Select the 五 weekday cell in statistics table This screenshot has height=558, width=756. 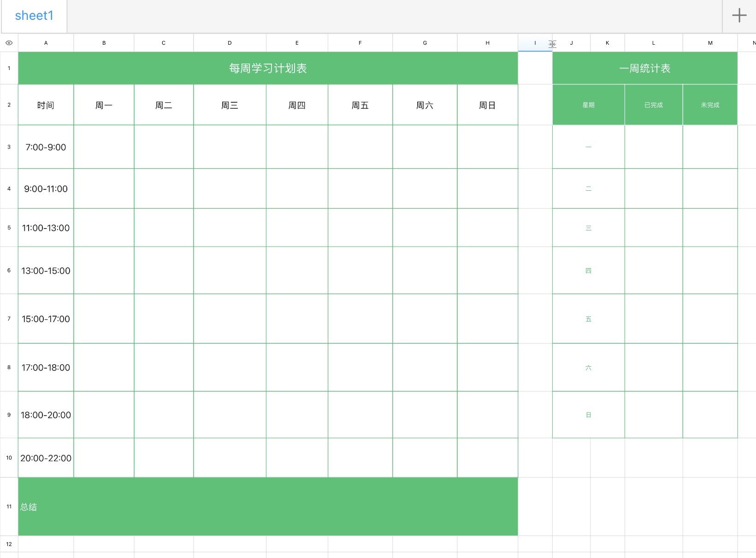pyautogui.click(x=589, y=319)
